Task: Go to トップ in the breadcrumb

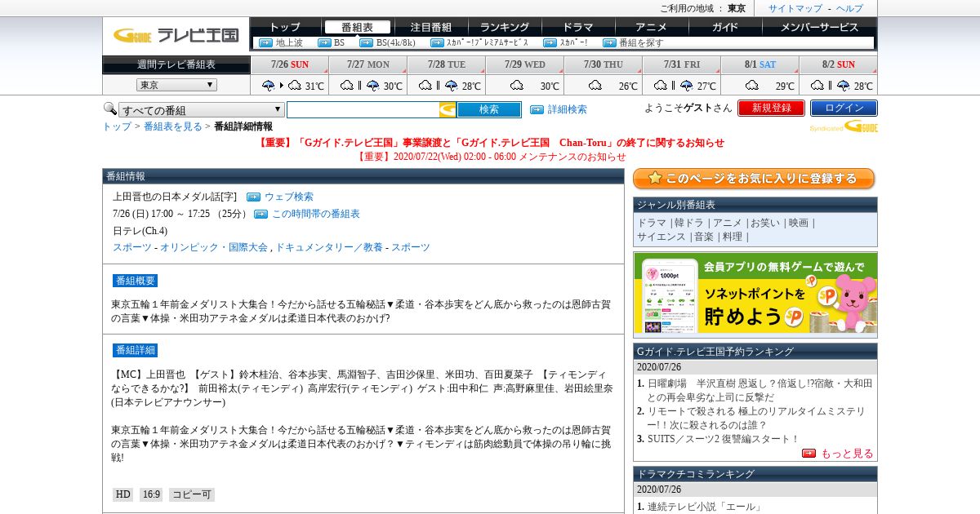Action: pos(117,126)
